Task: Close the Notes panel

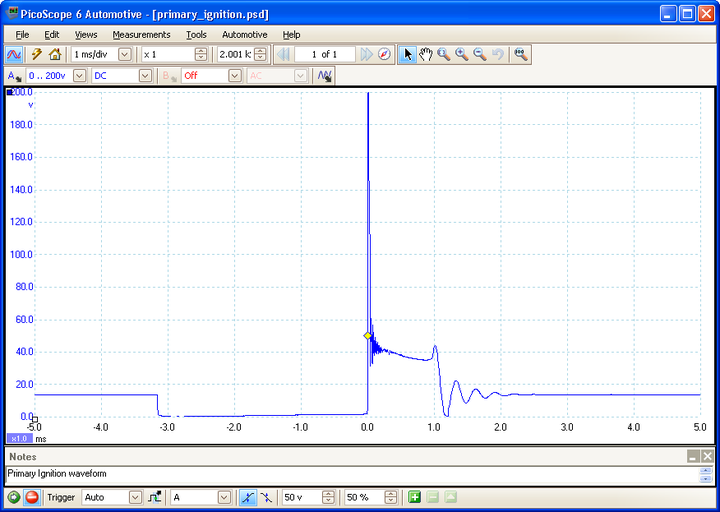Action: 707,456
